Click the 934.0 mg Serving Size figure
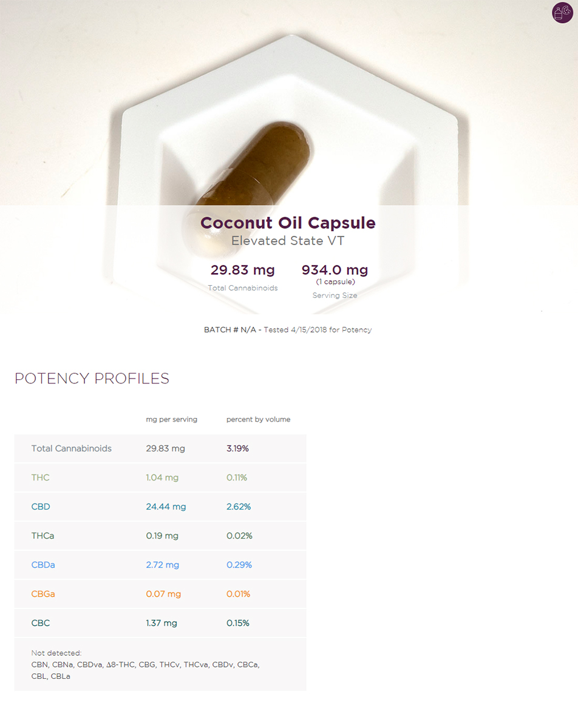578x728 pixels. pyautogui.click(x=335, y=270)
